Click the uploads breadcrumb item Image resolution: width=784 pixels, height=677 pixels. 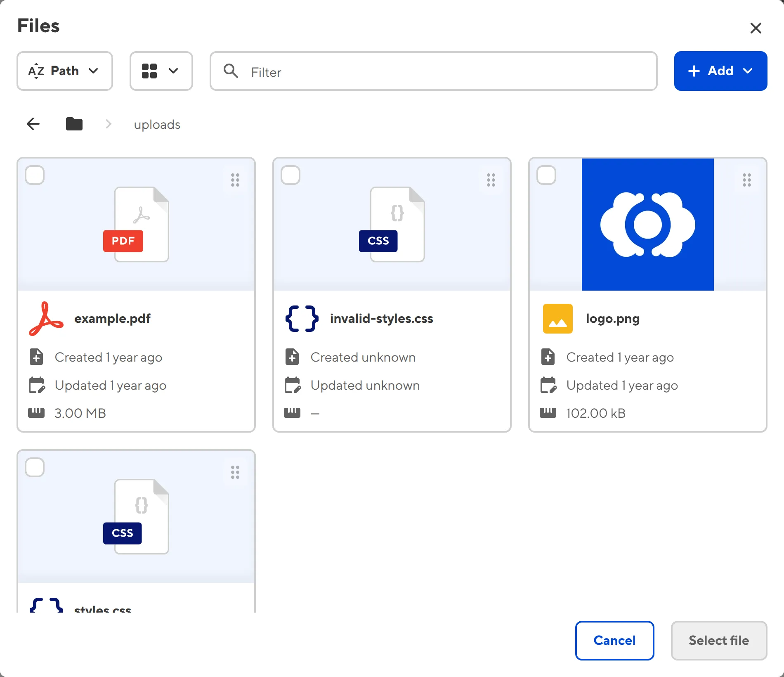157,124
